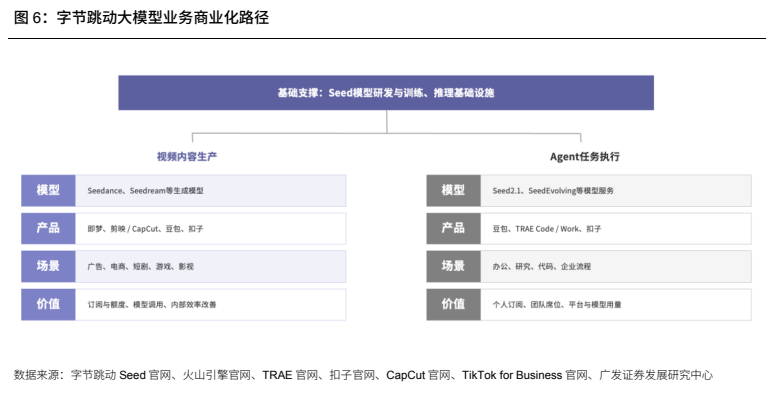Image resolution: width=766 pixels, height=396 pixels.
Task: Click the gray '模型' label box
Action: pyautogui.click(x=453, y=190)
